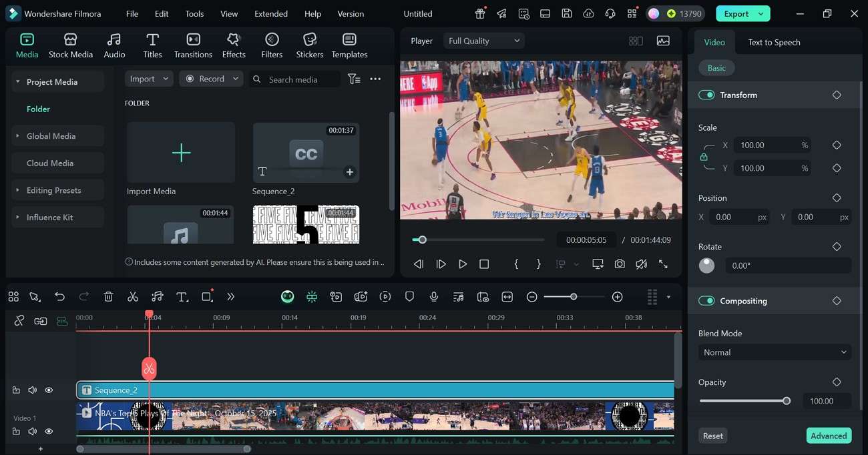868x455 pixels.
Task: Zoom in the timeline with plus
Action: (x=618, y=297)
